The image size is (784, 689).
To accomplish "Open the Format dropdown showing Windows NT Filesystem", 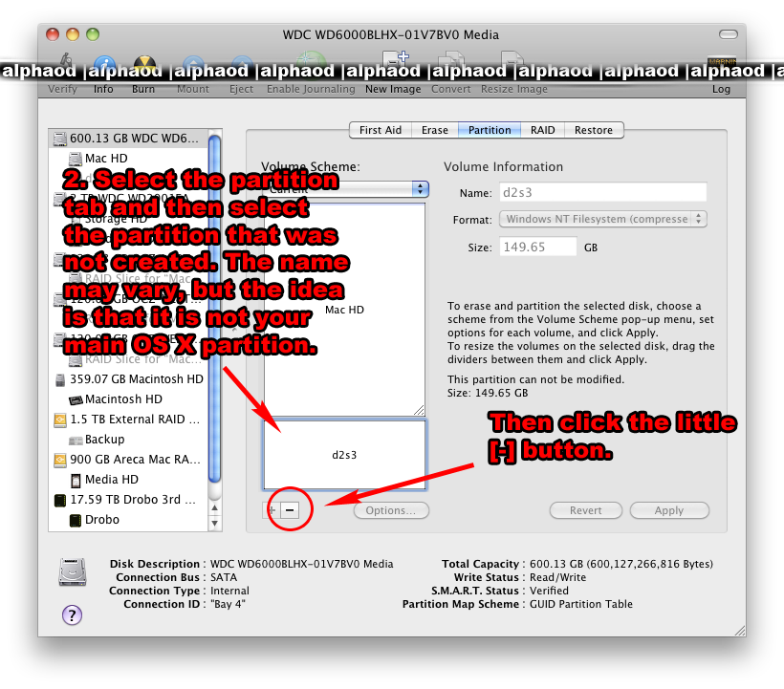I will (x=603, y=219).
